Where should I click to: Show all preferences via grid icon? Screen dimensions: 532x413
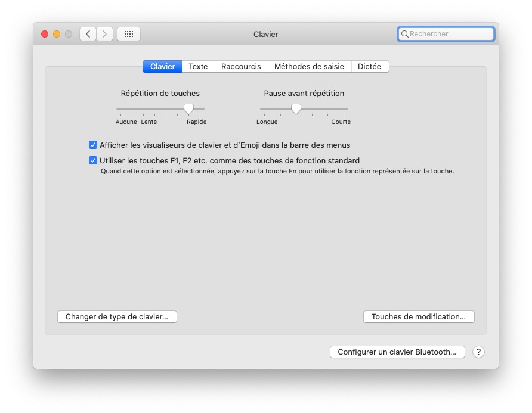129,34
